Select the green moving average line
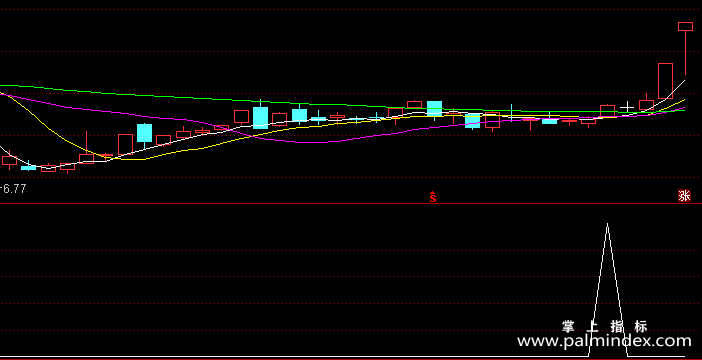Viewport: 702px width, 360px height. click(313, 101)
